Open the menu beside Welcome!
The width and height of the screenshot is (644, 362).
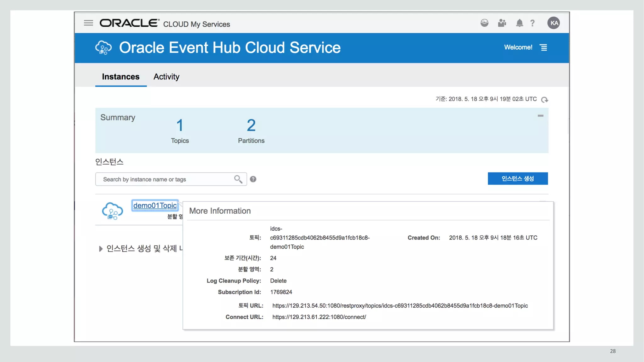coord(543,47)
